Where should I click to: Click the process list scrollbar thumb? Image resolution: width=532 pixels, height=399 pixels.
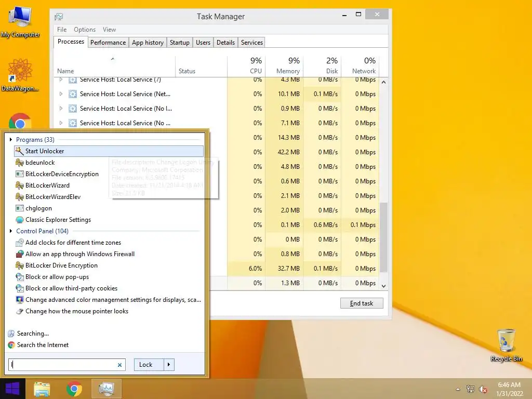pyautogui.click(x=383, y=237)
